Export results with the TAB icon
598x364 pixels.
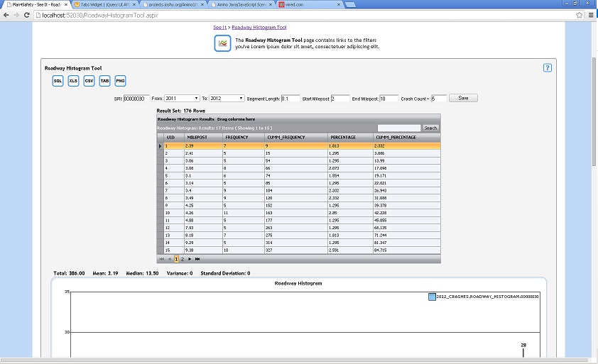[x=104, y=81]
